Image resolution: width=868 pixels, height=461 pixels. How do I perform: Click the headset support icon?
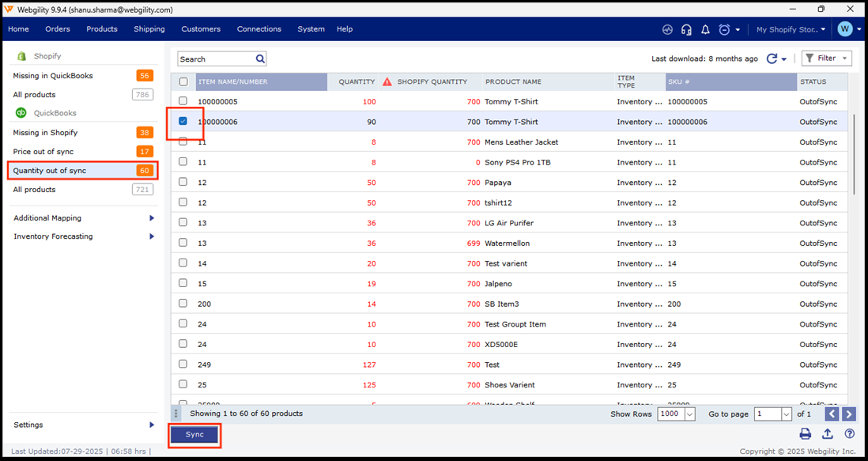pyautogui.click(x=686, y=29)
